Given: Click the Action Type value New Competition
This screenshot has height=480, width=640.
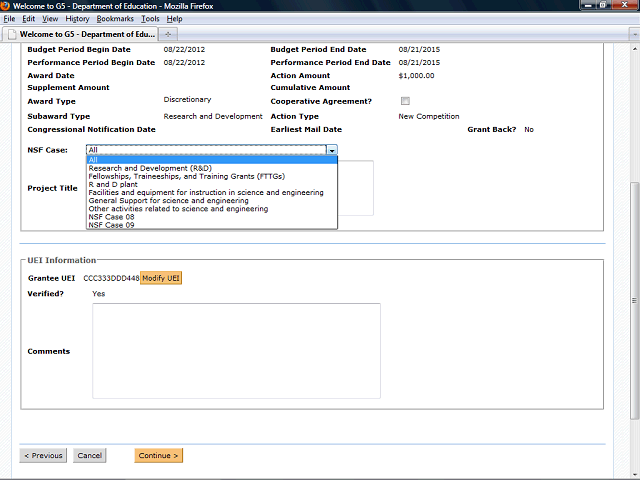Looking at the screenshot, I should [429, 116].
